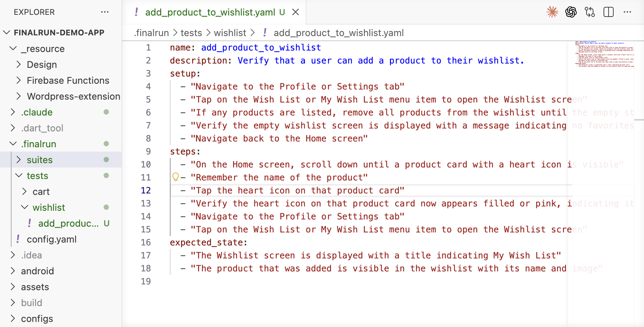The height and width of the screenshot is (327, 644).
Task: Open config.yaml from the Explorer
Action: point(52,239)
